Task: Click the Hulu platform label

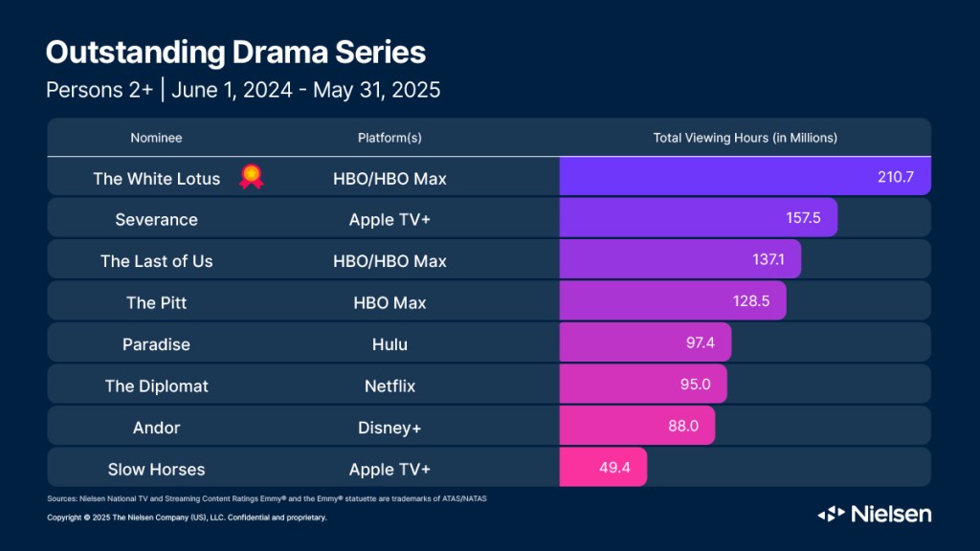Action: [390, 344]
